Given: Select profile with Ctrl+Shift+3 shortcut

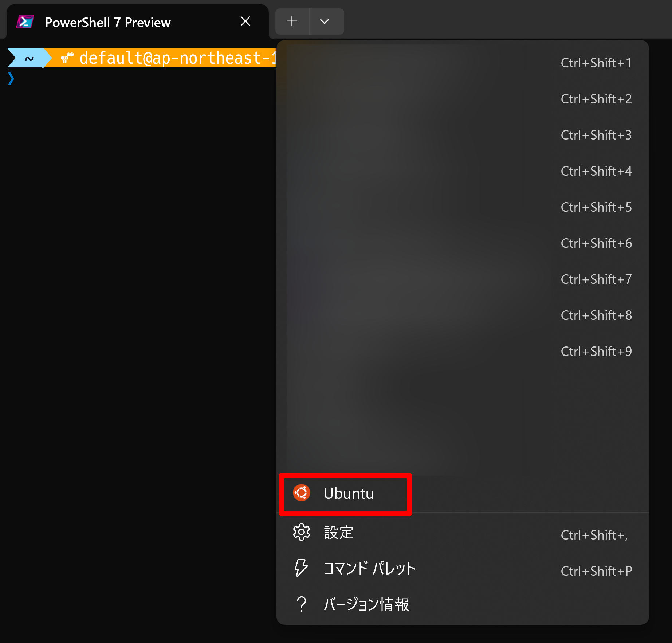Looking at the screenshot, I should [x=463, y=135].
